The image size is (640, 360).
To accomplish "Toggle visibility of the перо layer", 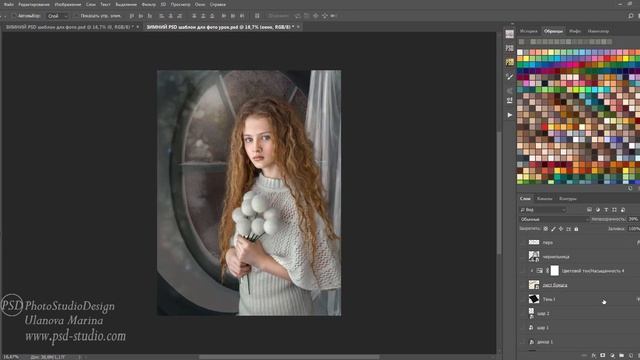I will [x=522, y=242].
